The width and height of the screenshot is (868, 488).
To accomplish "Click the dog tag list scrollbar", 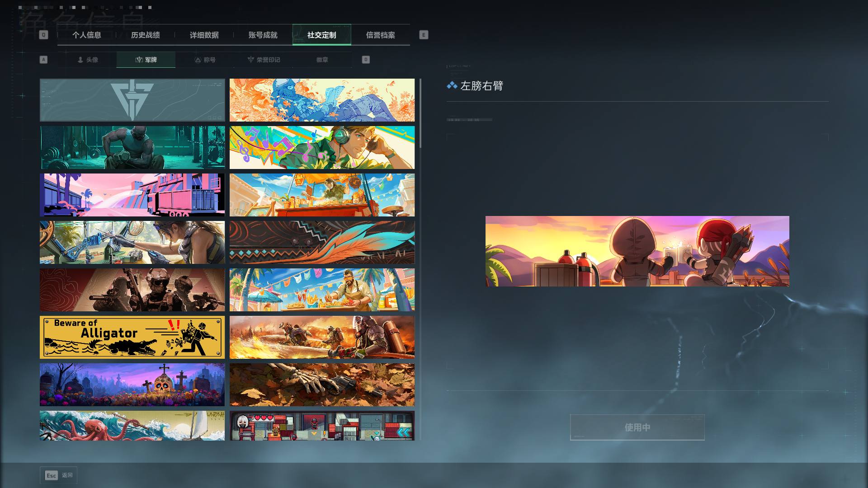I will (x=420, y=113).
